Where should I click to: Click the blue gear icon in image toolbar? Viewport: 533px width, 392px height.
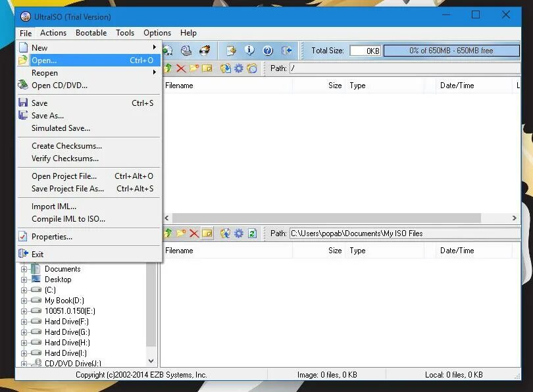coord(239,68)
